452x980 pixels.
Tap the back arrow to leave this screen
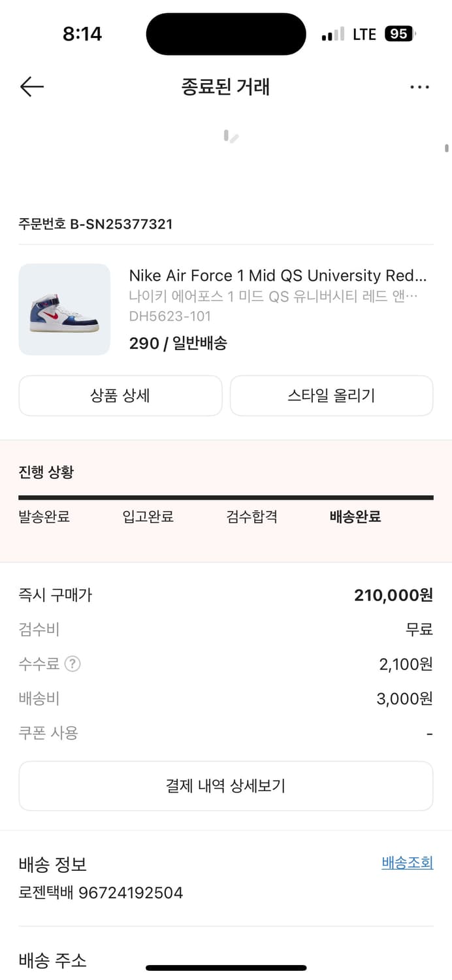[x=31, y=86]
